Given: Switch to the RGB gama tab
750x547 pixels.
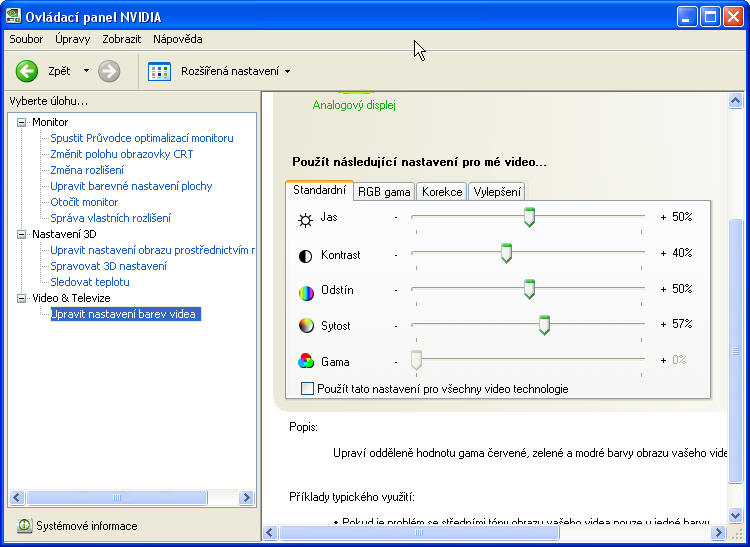Looking at the screenshot, I should click(x=384, y=191).
